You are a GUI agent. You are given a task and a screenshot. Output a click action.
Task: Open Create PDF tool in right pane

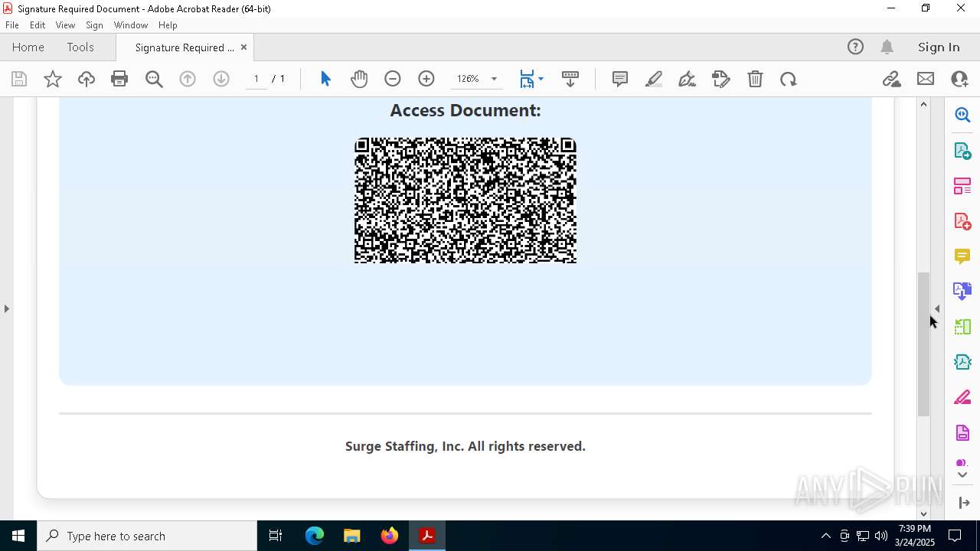click(962, 221)
